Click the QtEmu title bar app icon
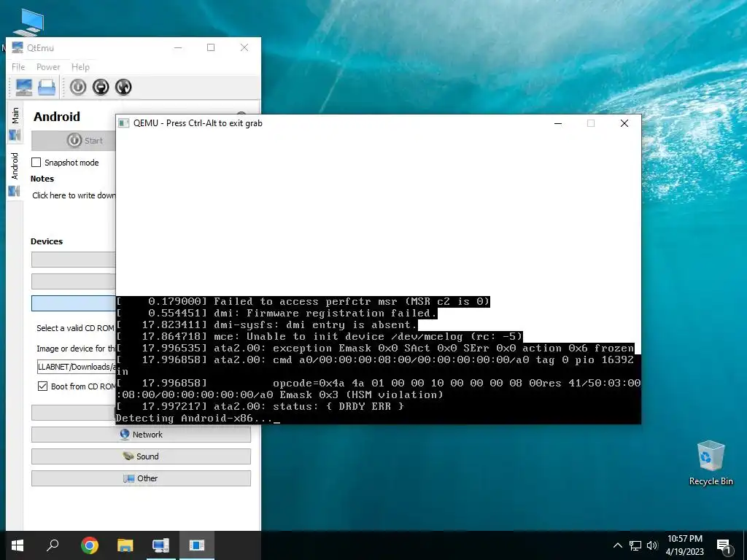Image resolution: width=747 pixels, height=560 pixels. click(18, 47)
